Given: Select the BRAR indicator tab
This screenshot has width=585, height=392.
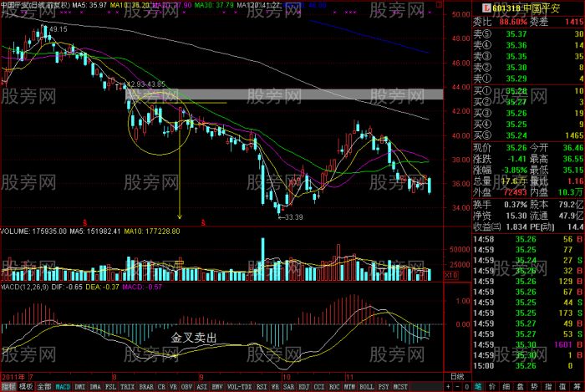Looking at the screenshot, I should pyautogui.click(x=146, y=387).
